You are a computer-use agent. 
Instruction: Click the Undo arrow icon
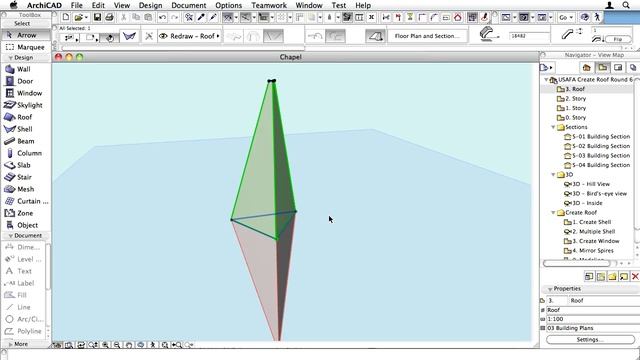click(162, 17)
